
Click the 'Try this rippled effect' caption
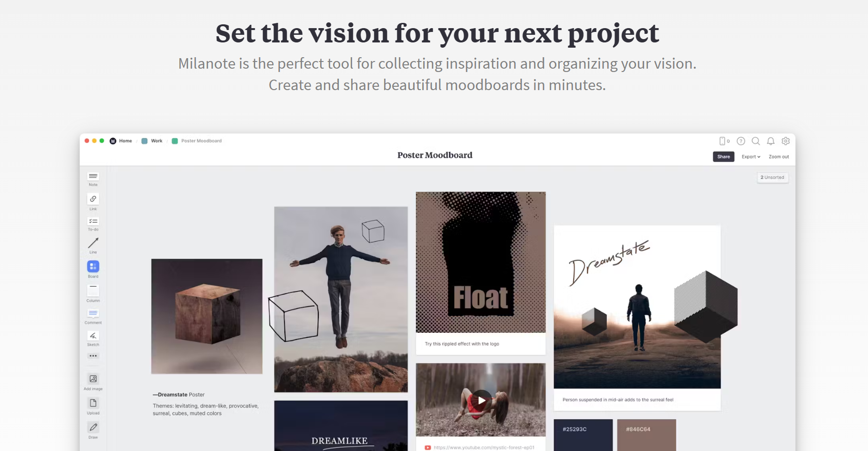[462, 344]
